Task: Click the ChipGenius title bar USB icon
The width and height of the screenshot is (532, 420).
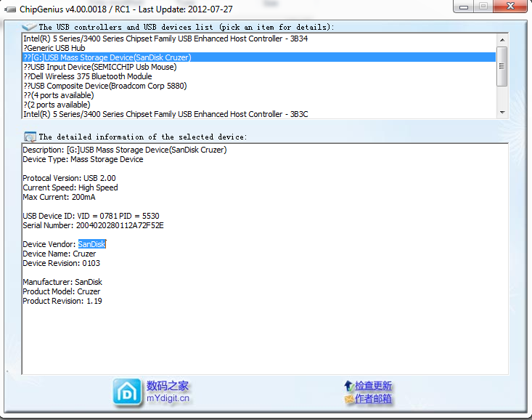Action: [10, 9]
